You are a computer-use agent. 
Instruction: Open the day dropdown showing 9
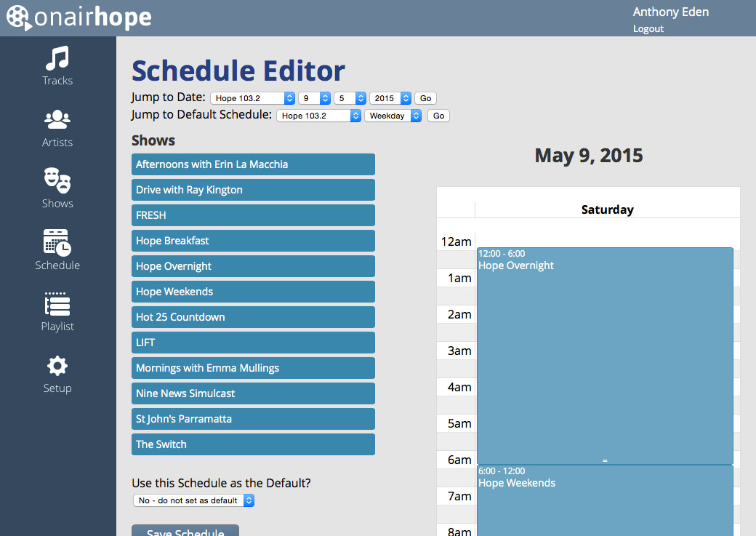click(x=314, y=98)
